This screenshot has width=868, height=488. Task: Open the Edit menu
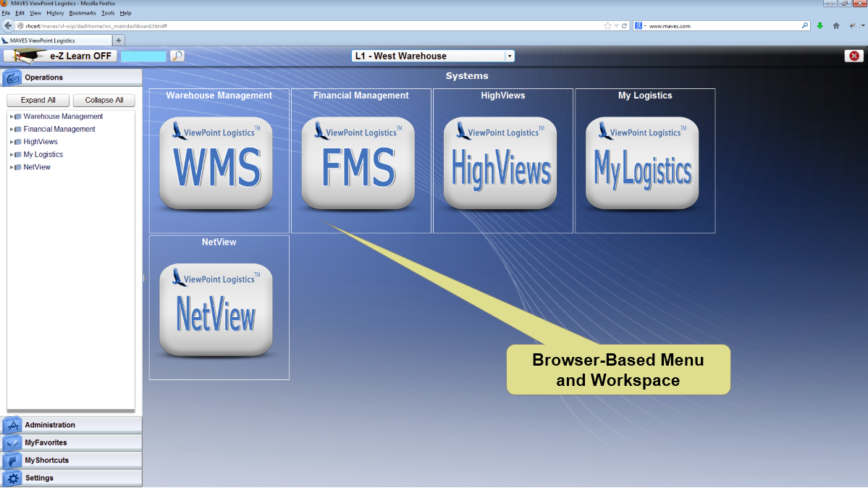coord(20,13)
